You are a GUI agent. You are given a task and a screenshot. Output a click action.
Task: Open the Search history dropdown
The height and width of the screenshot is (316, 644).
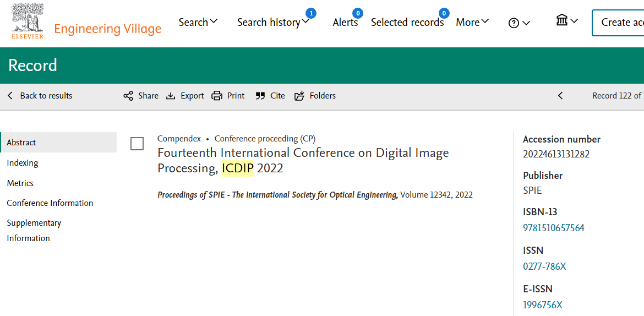pos(273,22)
